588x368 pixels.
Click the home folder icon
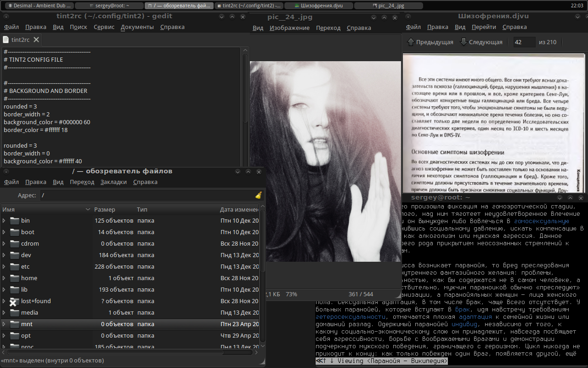pos(14,278)
